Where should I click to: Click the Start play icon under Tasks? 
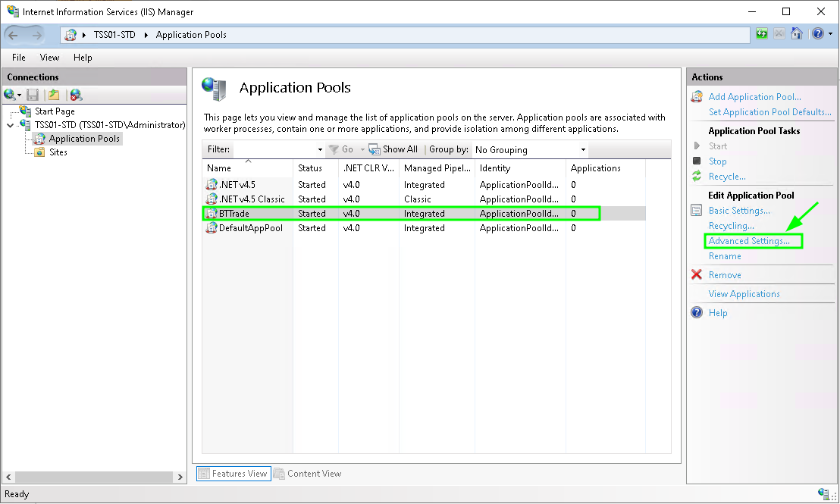(697, 146)
